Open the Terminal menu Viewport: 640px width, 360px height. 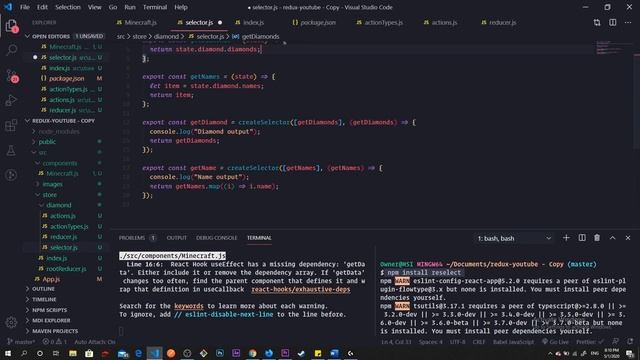tap(155, 7)
